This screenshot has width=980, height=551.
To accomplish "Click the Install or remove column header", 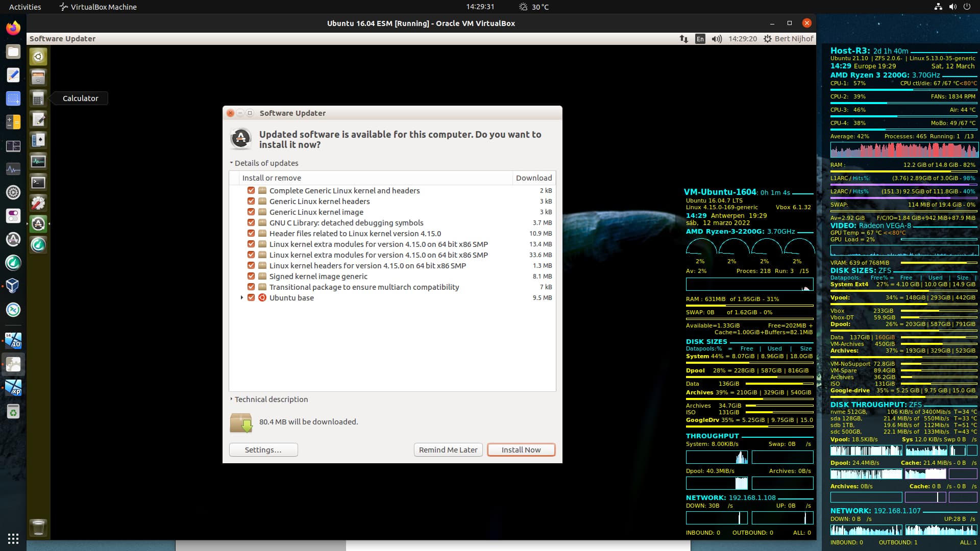I will [376, 178].
